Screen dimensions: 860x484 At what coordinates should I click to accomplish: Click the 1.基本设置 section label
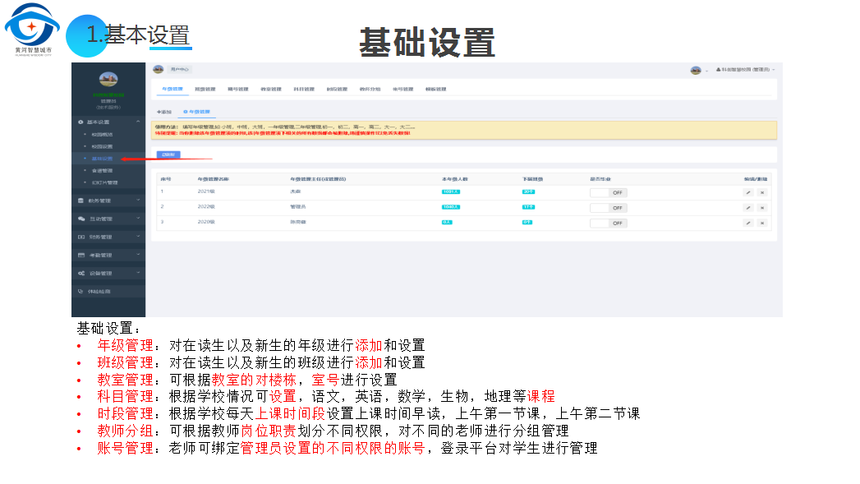(138, 36)
